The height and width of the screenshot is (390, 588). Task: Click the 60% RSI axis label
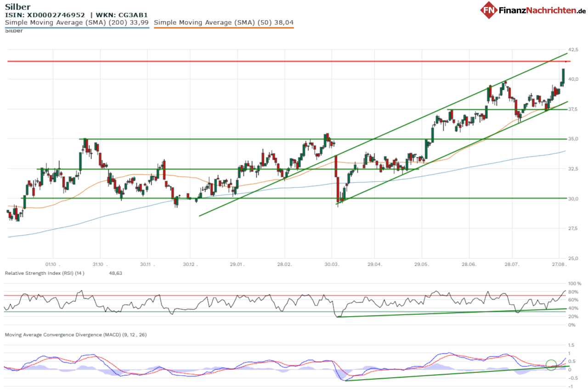[574, 300]
